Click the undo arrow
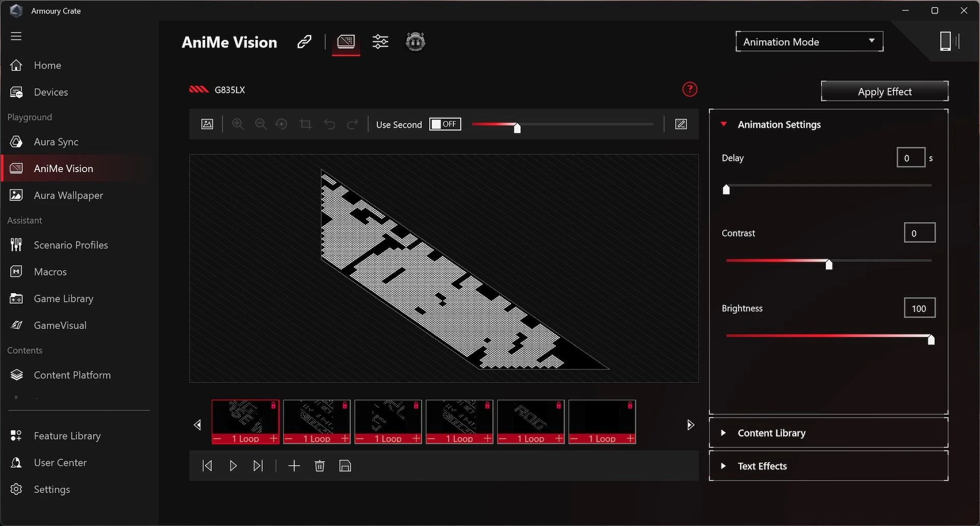 pyautogui.click(x=330, y=124)
